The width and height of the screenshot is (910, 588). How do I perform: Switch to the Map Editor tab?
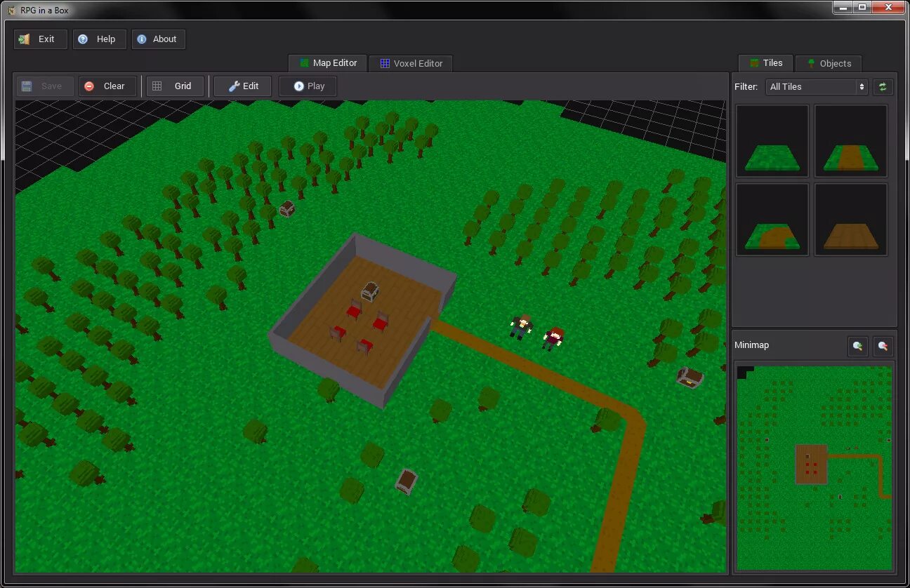point(328,63)
